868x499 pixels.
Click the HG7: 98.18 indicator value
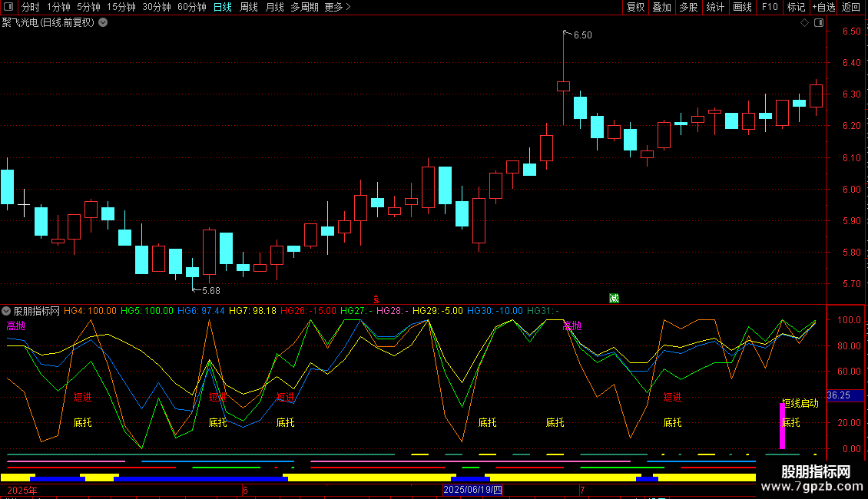[253, 311]
